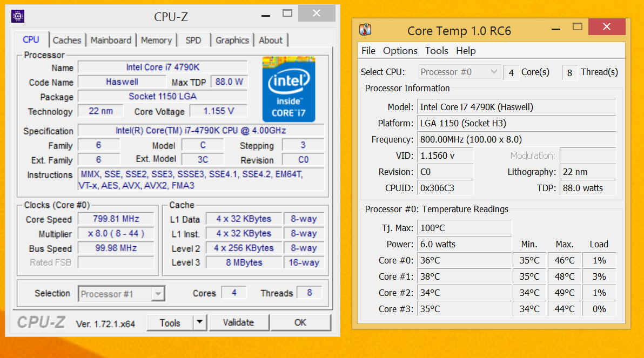Maximize the CPU-Z window
Screen dimensions: 644x358
tap(287, 13)
